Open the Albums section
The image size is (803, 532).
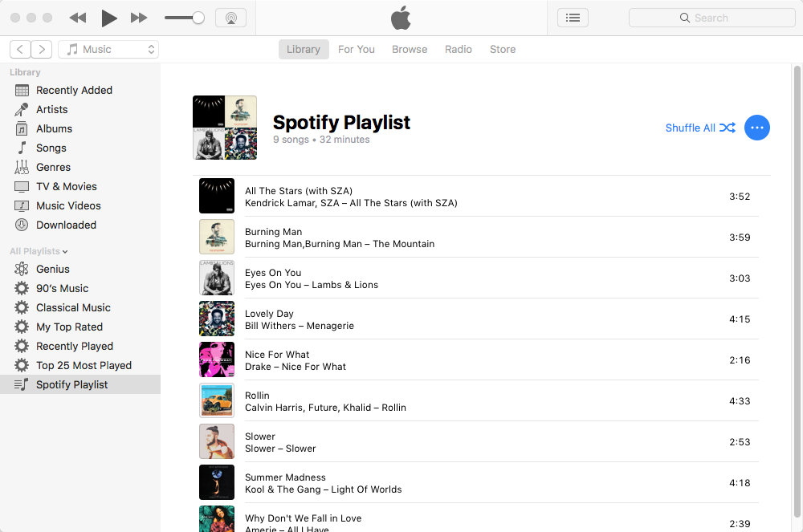tap(55, 128)
